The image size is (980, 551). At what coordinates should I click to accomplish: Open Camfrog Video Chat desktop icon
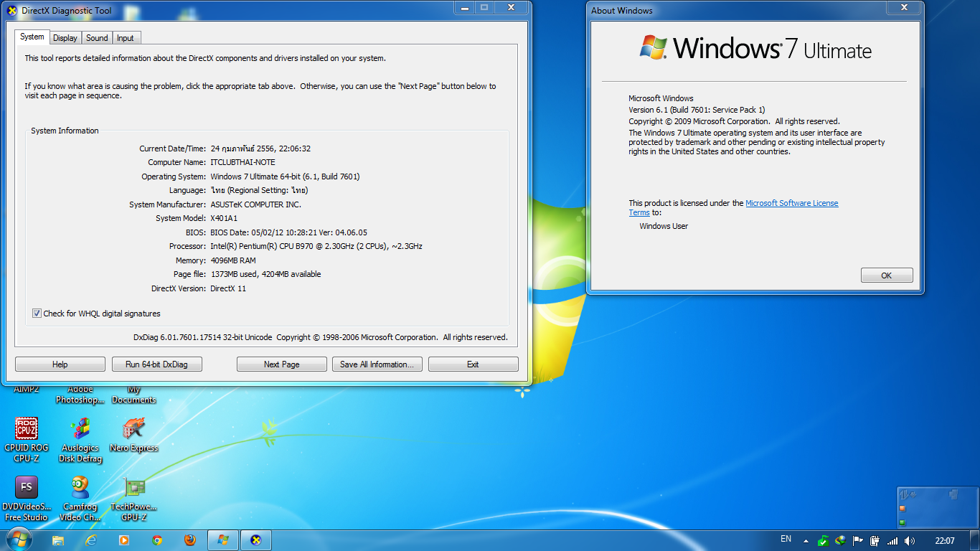click(x=80, y=498)
